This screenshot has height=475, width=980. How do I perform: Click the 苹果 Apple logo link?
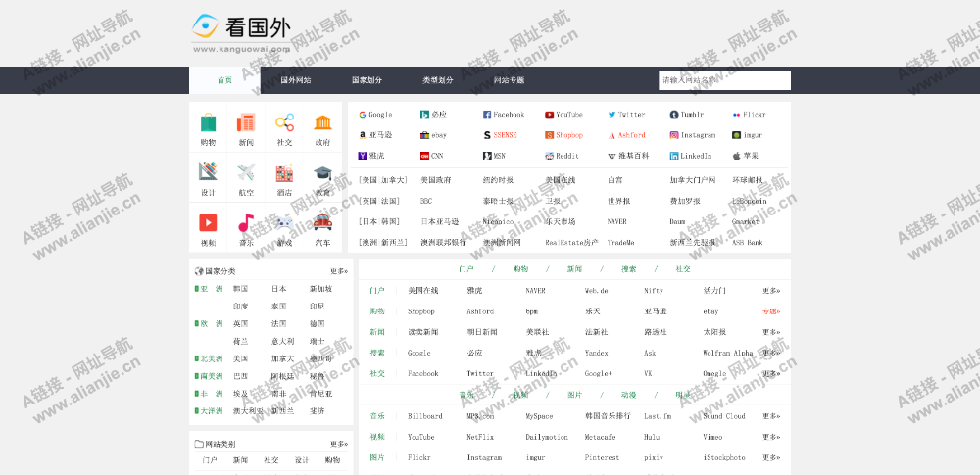(745, 156)
